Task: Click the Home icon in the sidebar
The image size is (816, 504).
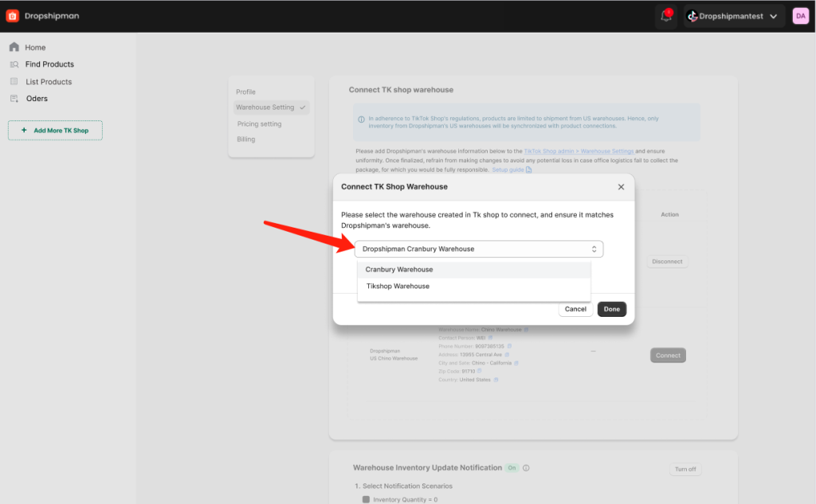Action: [x=14, y=47]
